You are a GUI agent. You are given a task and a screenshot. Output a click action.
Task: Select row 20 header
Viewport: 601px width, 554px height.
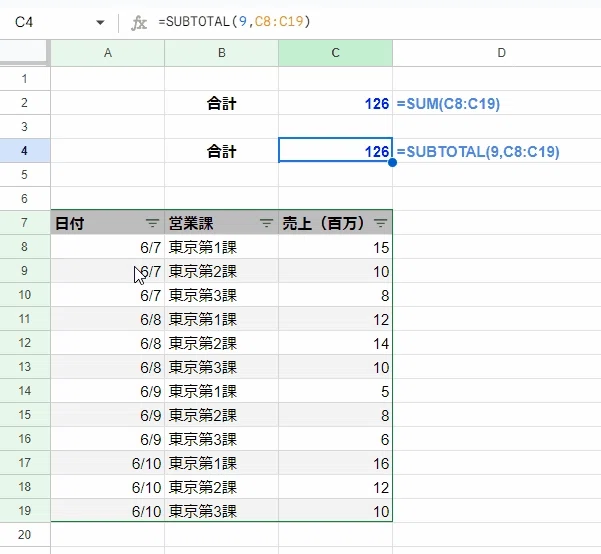(x=25, y=534)
